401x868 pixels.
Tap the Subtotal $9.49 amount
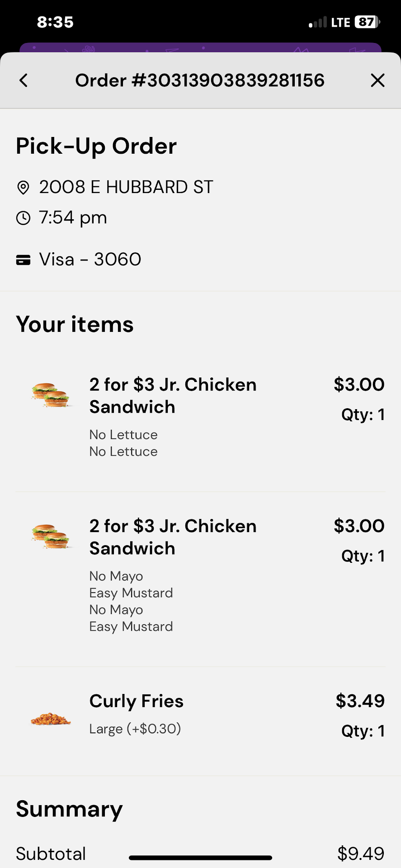[360, 854]
